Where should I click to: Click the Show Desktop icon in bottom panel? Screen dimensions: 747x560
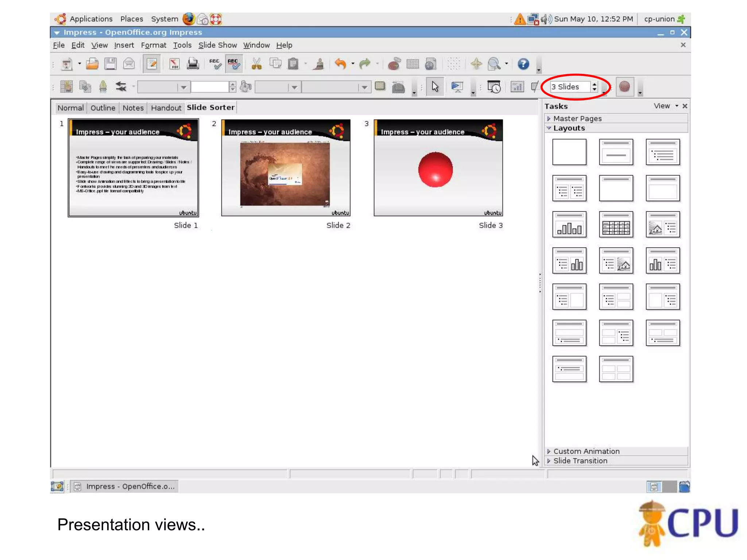click(x=57, y=486)
